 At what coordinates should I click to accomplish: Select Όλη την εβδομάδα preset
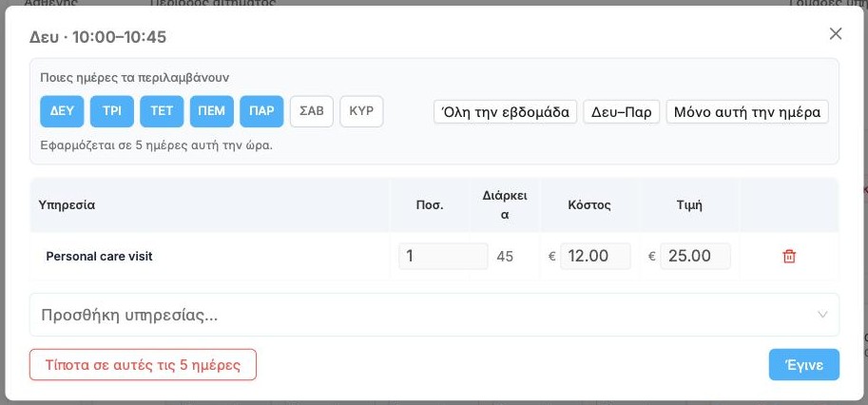[505, 112]
